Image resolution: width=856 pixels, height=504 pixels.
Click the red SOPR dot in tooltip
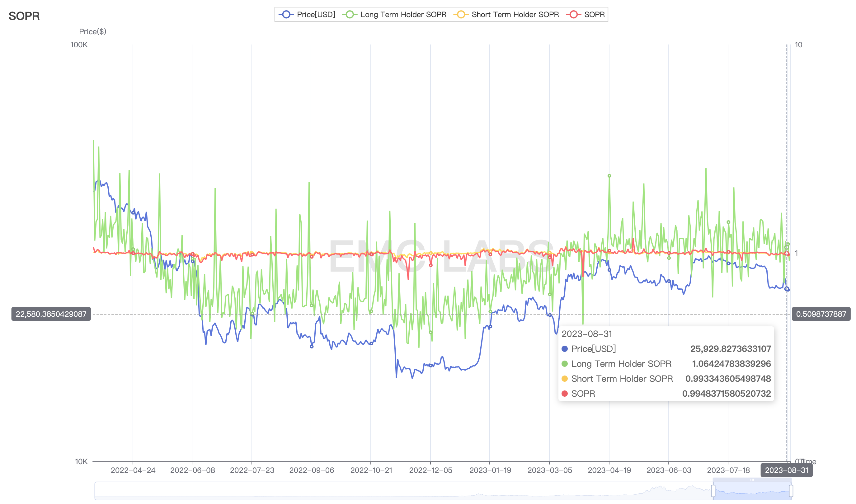pyautogui.click(x=564, y=394)
